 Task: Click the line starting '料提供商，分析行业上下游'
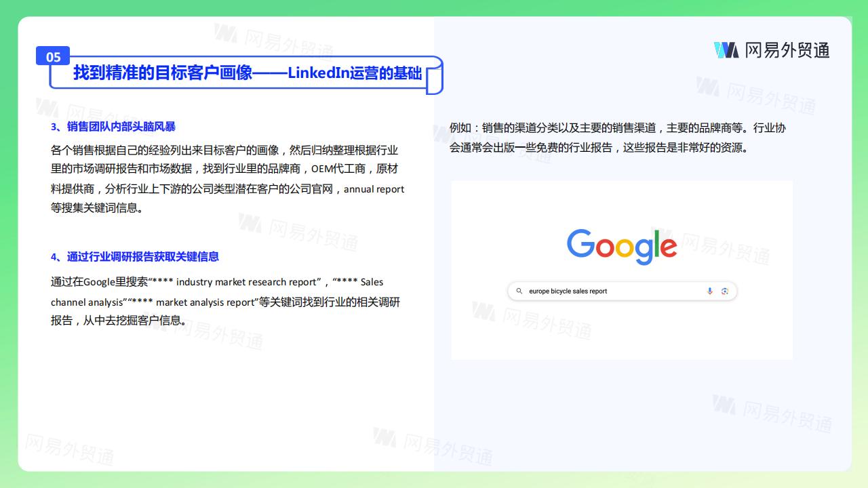point(227,189)
